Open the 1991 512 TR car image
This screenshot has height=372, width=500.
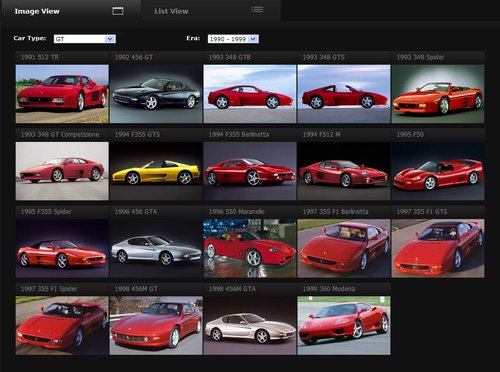(x=62, y=94)
